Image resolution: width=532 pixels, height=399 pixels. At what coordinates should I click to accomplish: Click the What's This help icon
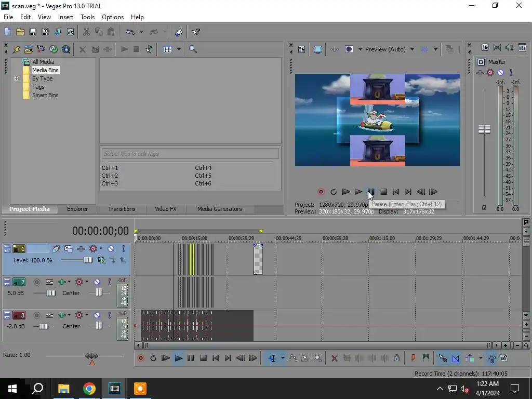point(196,32)
